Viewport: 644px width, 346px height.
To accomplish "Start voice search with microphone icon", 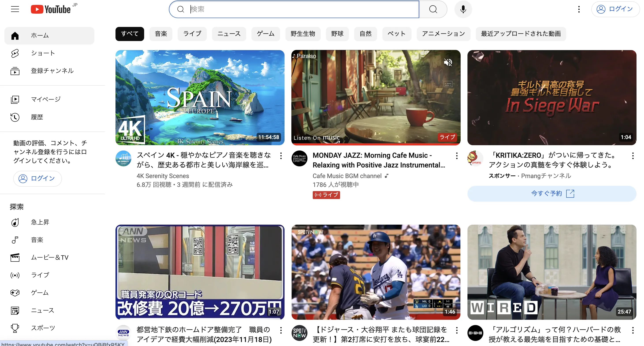I will point(463,9).
